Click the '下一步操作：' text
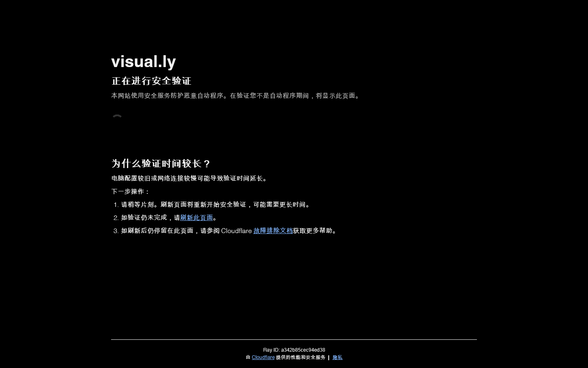Image resolution: width=588 pixels, height=368 pixels. (131, 191)
